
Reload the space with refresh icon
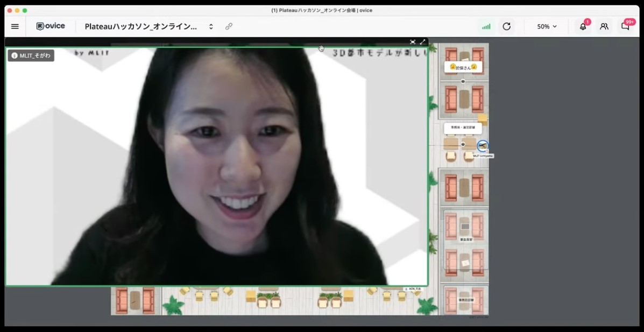(x=507, y=26)
